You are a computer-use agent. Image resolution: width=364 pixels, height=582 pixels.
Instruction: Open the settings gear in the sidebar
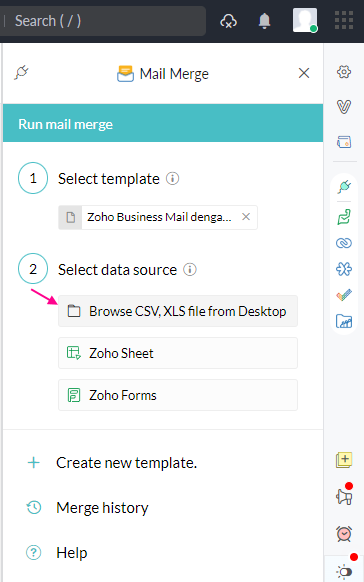click(344, 72)
